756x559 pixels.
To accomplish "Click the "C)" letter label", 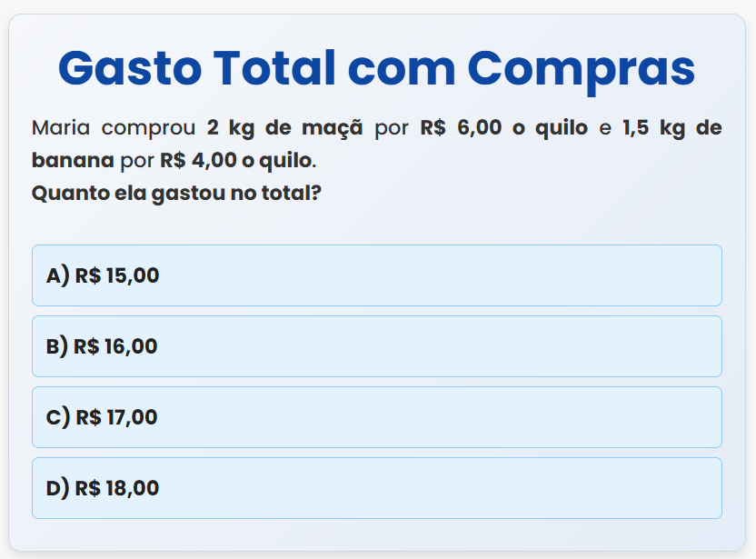I will tap(57, 417).
